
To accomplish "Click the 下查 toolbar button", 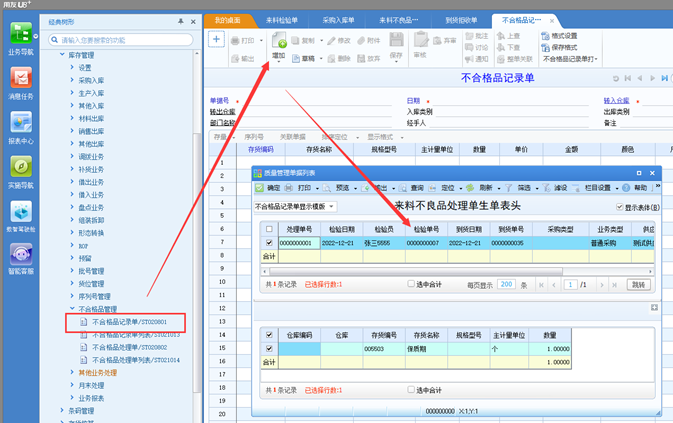I will click(x=509, y=48).
